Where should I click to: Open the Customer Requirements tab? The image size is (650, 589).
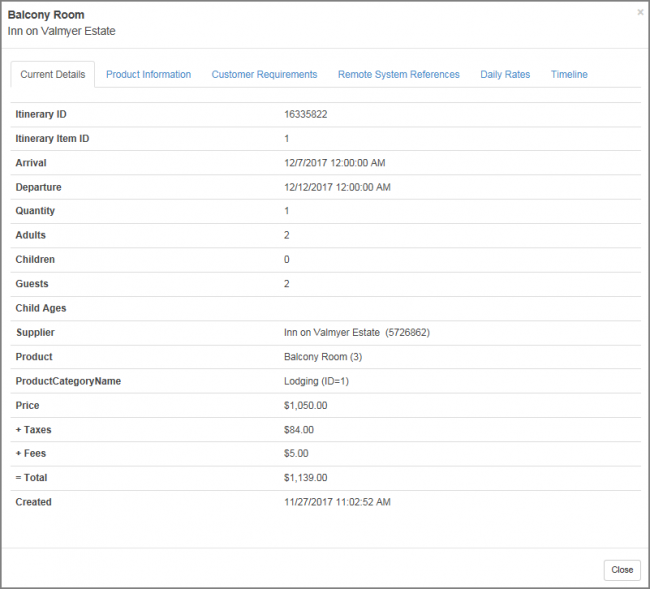(264, 75)
